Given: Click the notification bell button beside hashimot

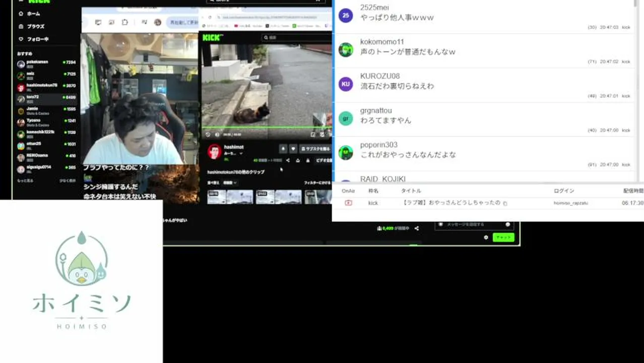Looking at the screenshot, I should coord(283,149).
